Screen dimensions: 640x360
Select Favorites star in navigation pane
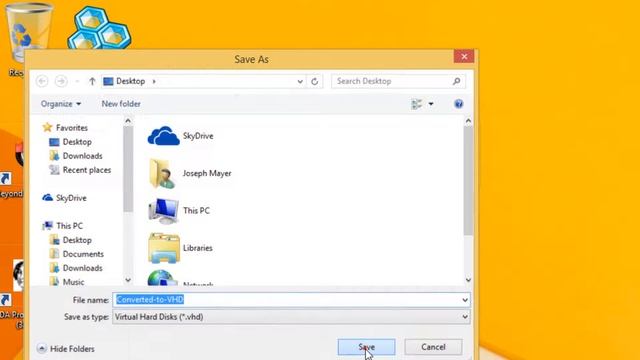[47, 127]
